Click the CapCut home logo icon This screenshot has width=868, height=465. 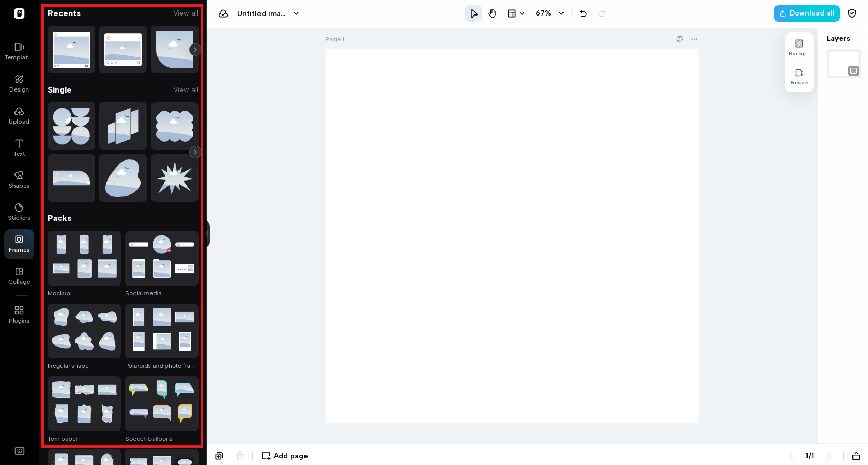[19, 13]
